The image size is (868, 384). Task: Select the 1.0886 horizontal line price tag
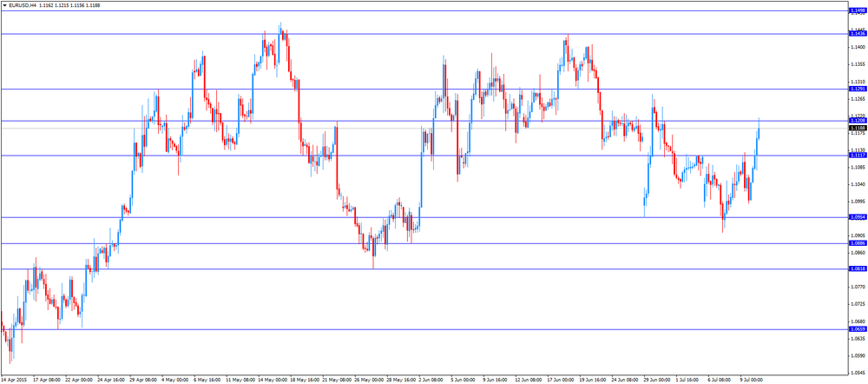[858, 243]
